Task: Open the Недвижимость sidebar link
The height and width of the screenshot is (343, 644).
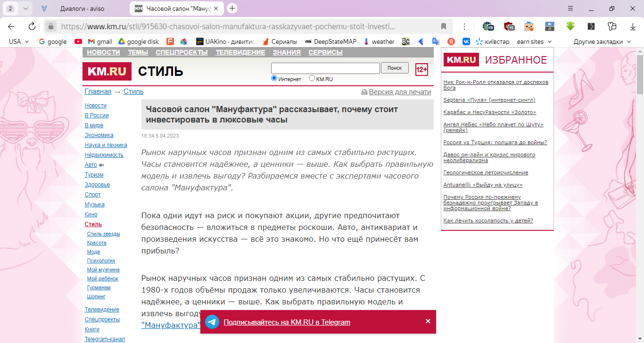Action: pyautogui.click(x=104, y=155)
